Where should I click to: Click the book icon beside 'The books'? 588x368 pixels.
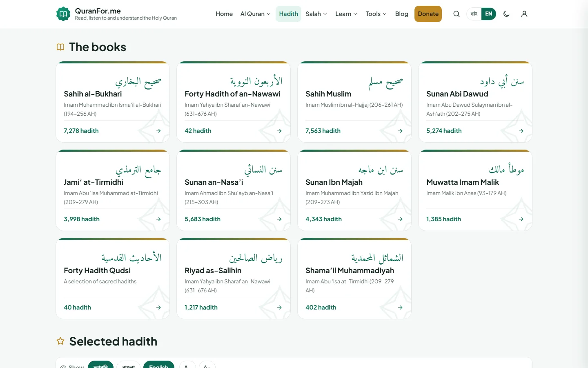click(60, 47)
